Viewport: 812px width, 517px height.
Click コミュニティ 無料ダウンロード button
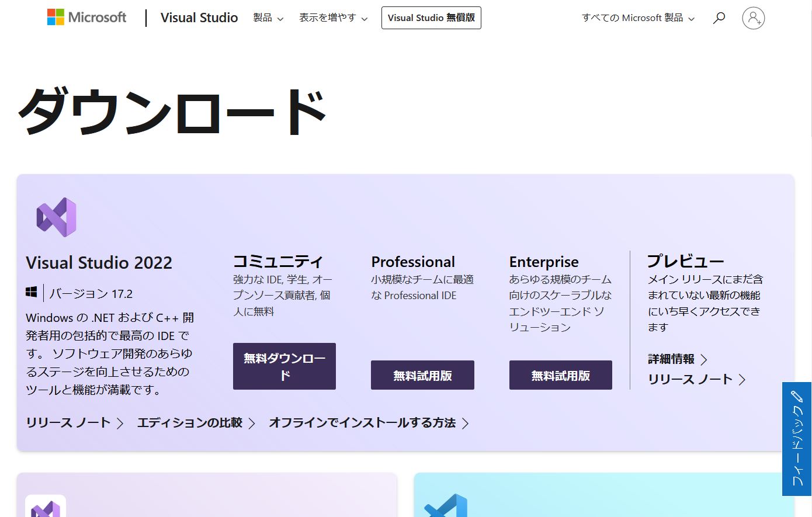point(284,366)
